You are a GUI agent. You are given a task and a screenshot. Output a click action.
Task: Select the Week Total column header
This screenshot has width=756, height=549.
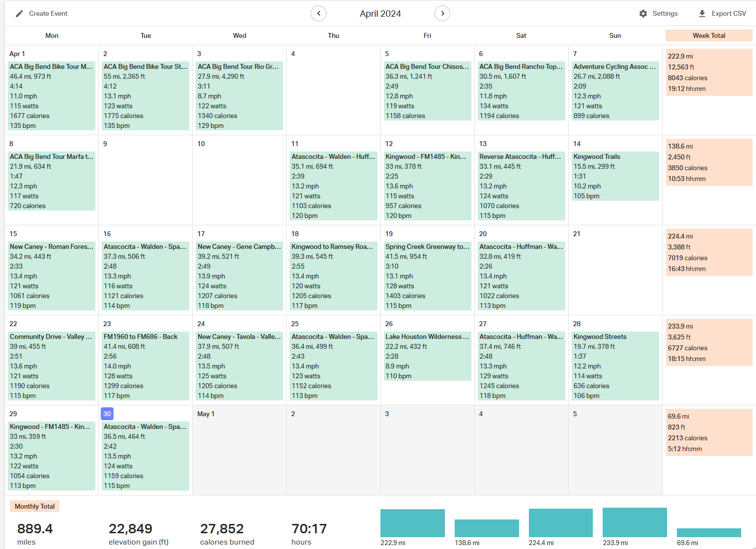[x=709, y=35]
